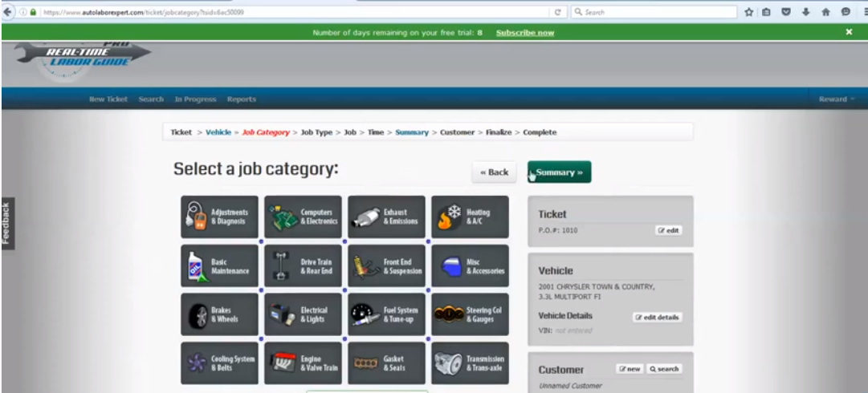Viewport: 868px width, 393px height.
Task: Edit the ticket P.O. number
Action: tap(669, 230)
